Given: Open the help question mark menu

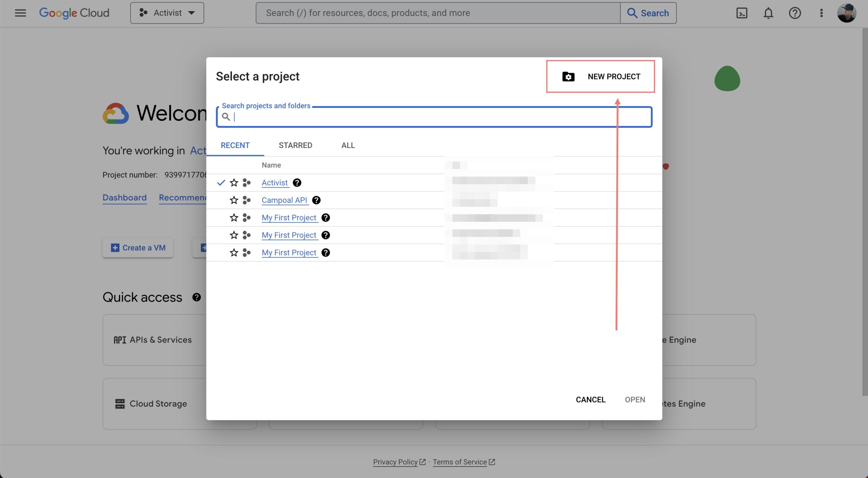Looking at the screenshot, I should (794, 13).
